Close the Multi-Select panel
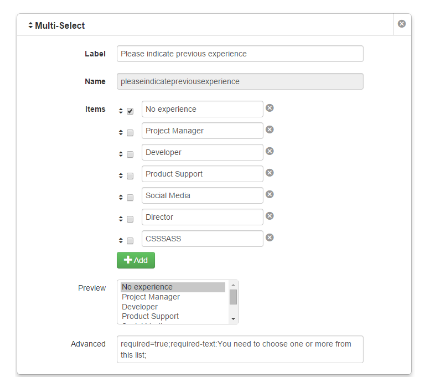The width and height of the screenshot is (426, 381). point(402,24)
